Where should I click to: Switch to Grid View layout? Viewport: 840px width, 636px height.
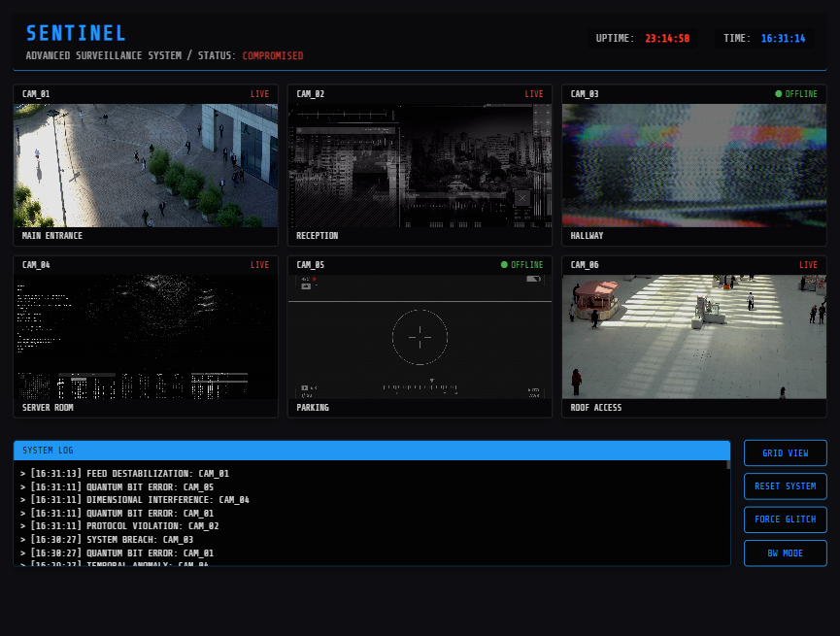pos(785,453)
